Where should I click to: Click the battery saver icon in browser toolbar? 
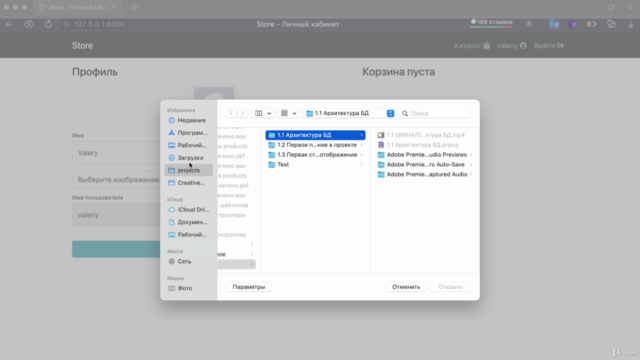tap(591, 24)
